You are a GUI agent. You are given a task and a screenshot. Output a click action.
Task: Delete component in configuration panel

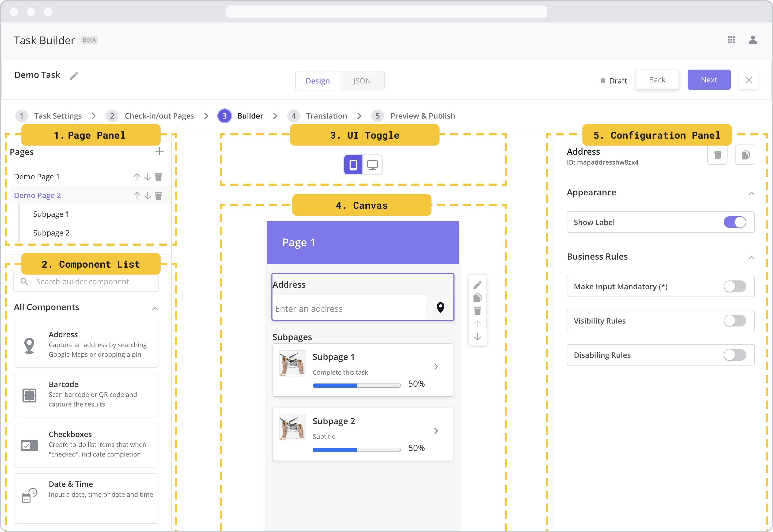718,155
